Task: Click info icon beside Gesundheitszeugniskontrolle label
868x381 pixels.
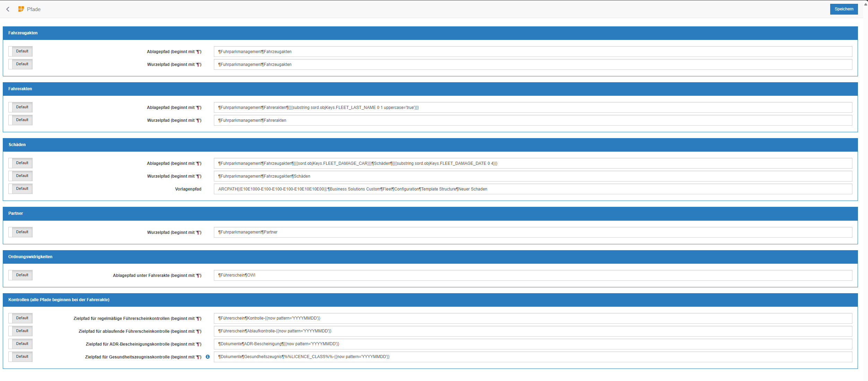Action: pyautogui.click(x=208, y=357)
